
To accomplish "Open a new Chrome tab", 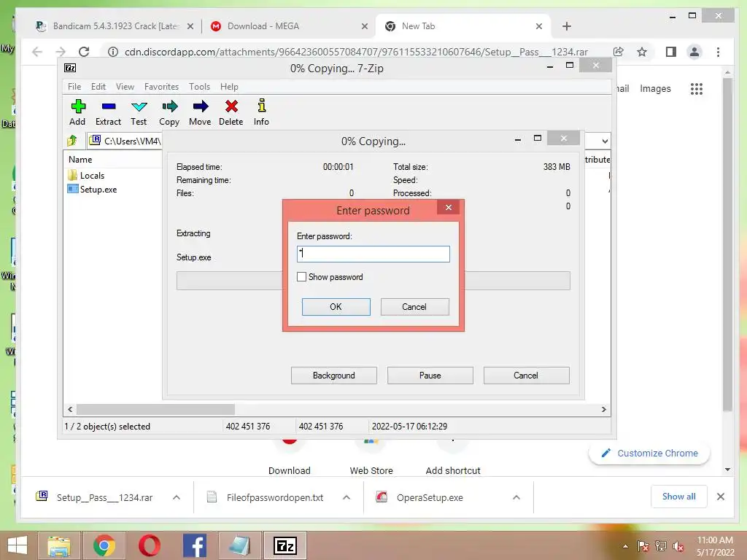I will pos(566,26).
